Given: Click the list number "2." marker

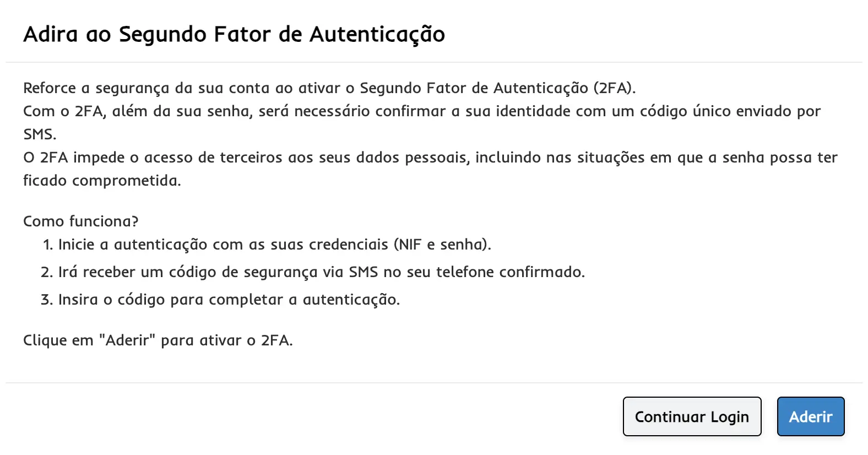Looking at the screenshot, I should point(47,272).
